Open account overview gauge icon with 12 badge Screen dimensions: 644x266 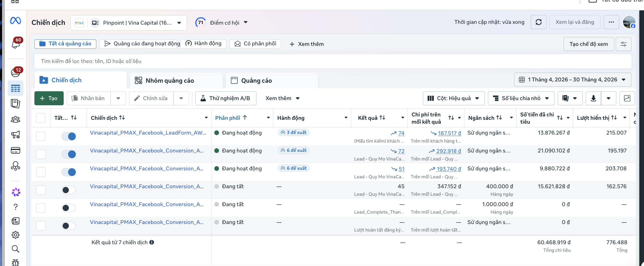16,72
